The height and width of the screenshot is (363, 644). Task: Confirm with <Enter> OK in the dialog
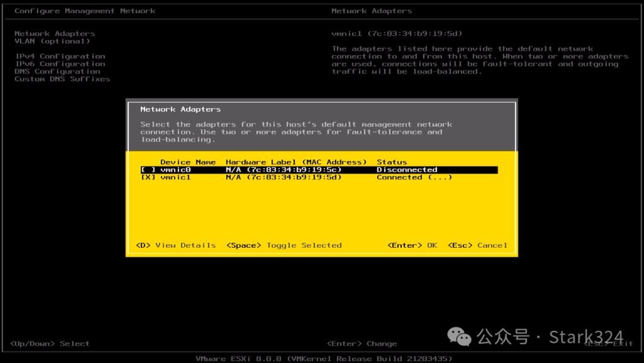(x=413, y=245)
